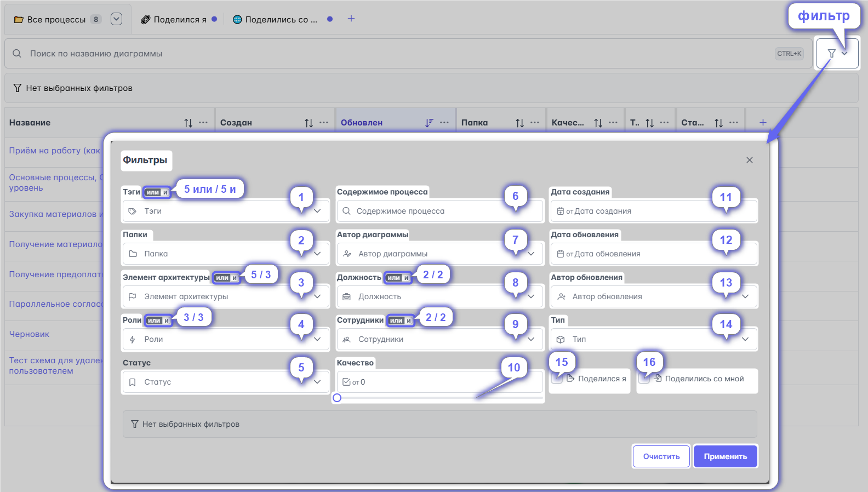Image resolution: width=868 pixels, height=492 pixels.
Task: Click the CTRL+K shortcut badge
Action: [x=789, y=54]
